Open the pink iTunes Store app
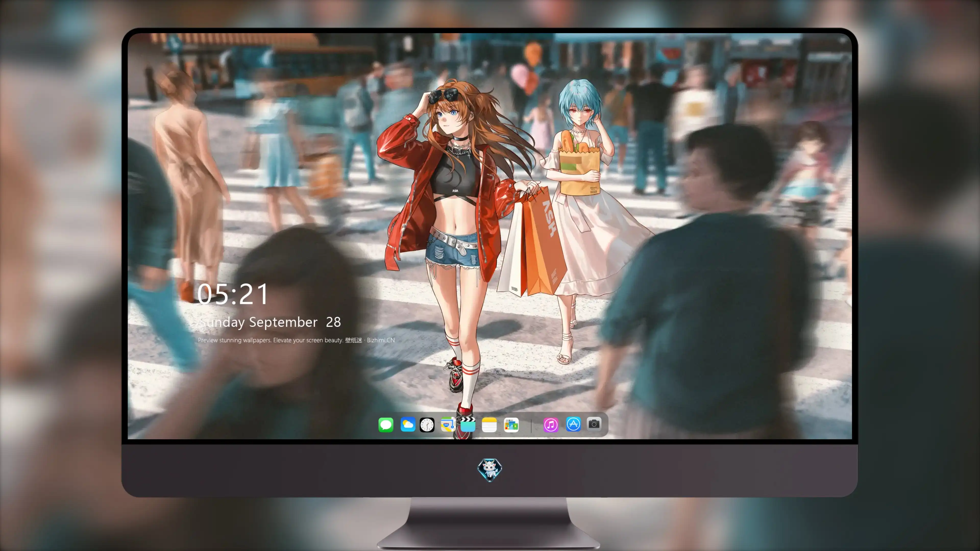The image size is (980, 551). (550, 424)
